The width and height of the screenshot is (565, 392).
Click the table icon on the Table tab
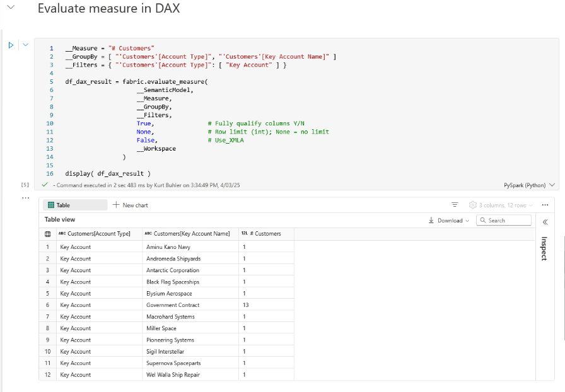point(52,205)
